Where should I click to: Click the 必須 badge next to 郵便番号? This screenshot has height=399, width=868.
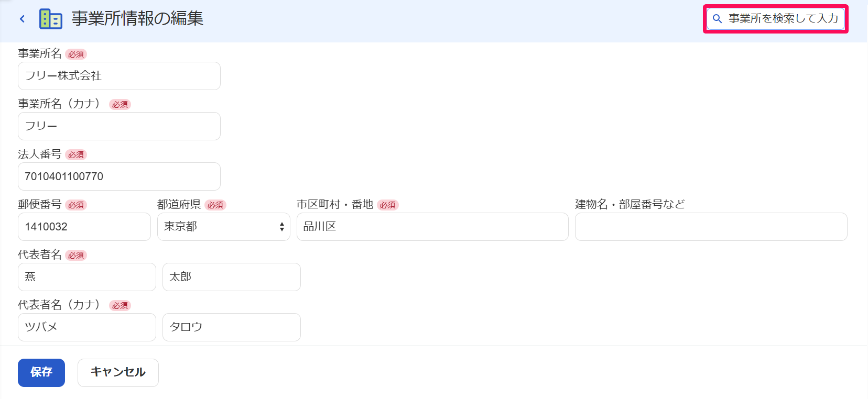(x=76, y=205)
